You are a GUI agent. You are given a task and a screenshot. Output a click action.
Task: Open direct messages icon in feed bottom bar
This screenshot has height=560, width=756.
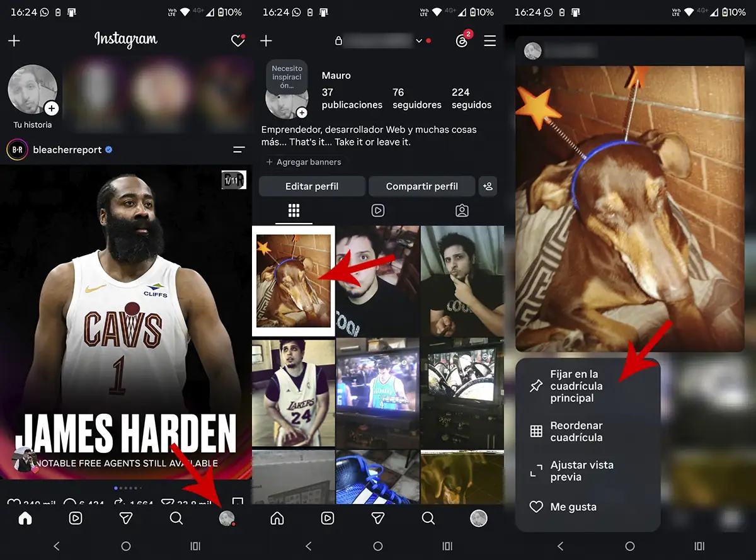126,518
